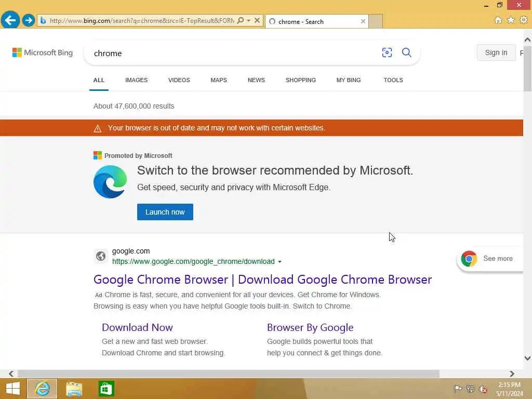Click the globe icon beside google.com
Screen dimensions: 532x399
(x=100, y=256)
